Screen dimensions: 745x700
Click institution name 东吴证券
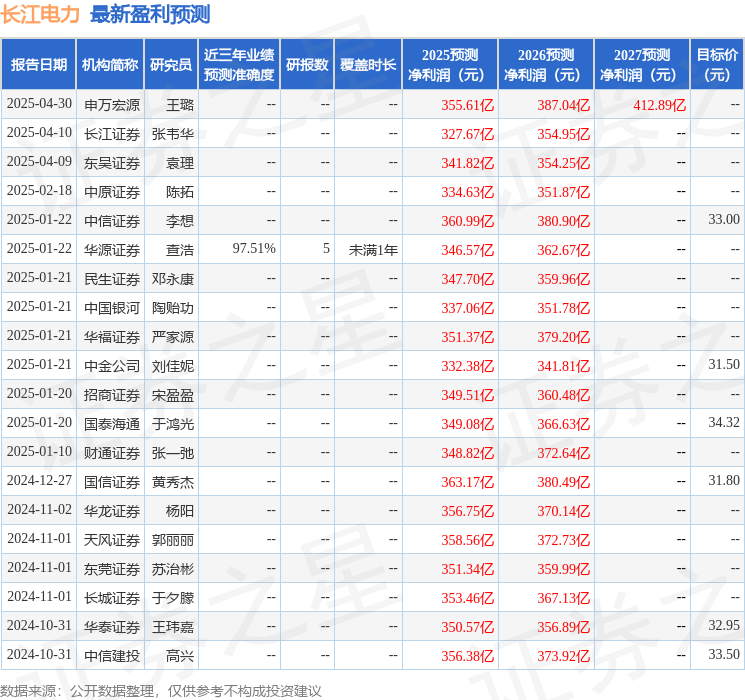(x=112, y=163)
